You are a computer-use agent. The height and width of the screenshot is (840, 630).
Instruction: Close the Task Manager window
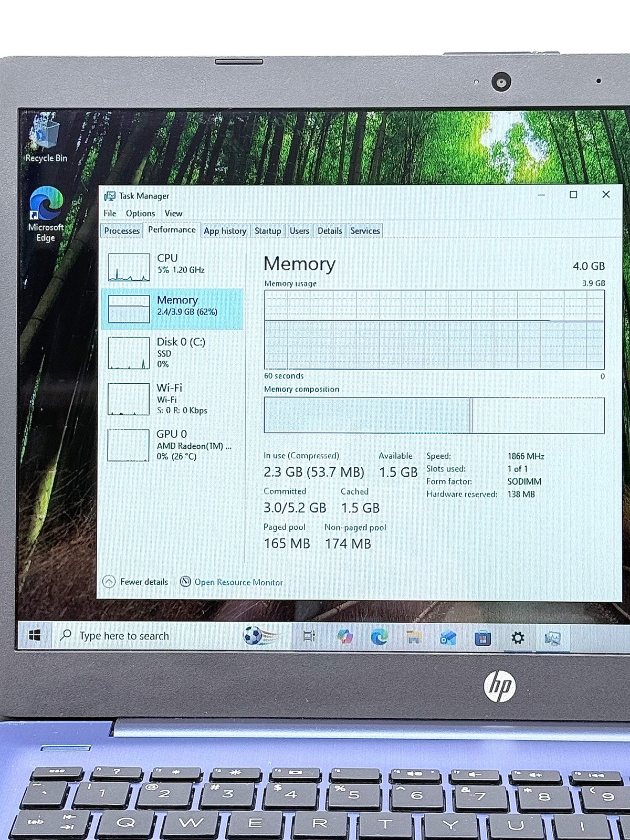point(606,194)
